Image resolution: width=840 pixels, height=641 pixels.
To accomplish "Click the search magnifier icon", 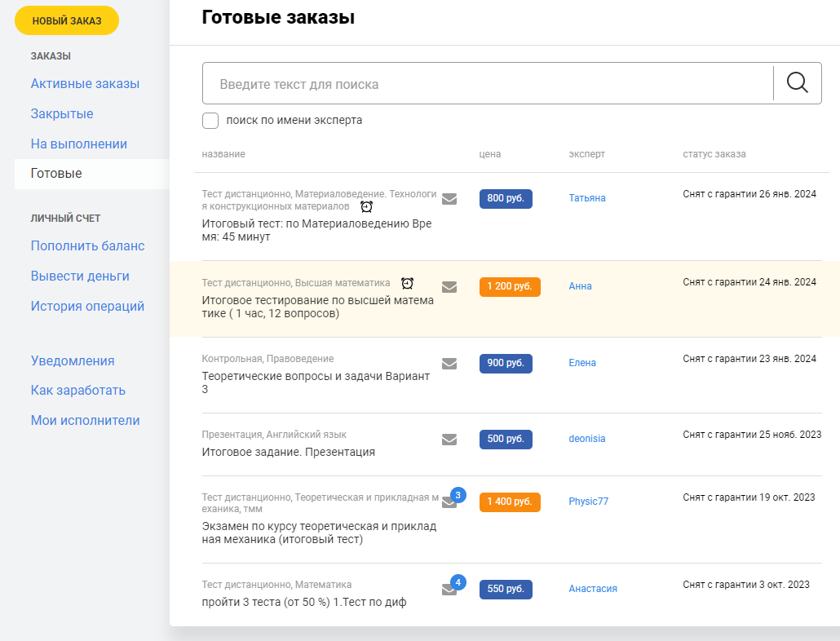I will click(797, 82).
